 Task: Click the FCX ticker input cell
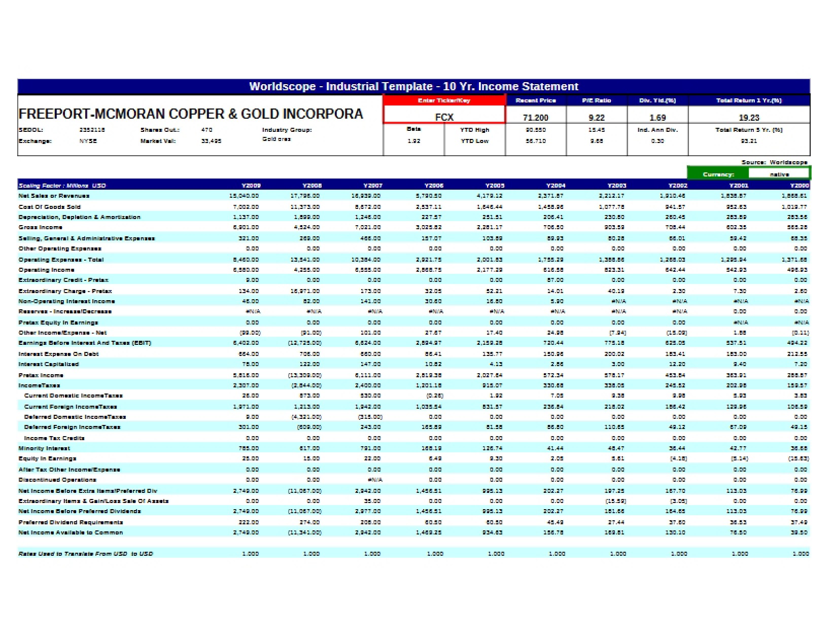444,115
